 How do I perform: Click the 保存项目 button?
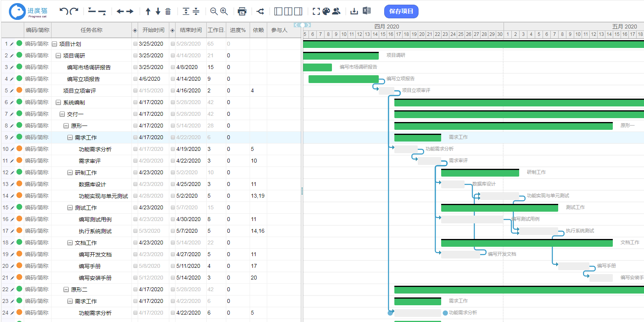coord(401,11)
